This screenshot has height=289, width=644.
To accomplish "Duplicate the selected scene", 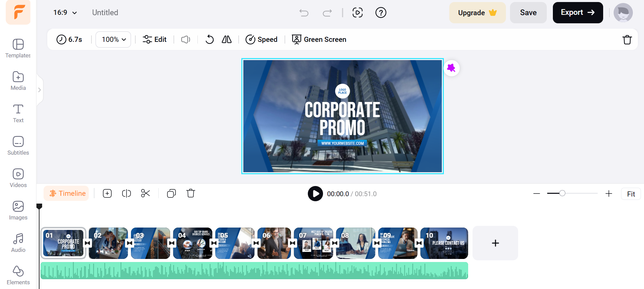I will (x=171, y=193).
